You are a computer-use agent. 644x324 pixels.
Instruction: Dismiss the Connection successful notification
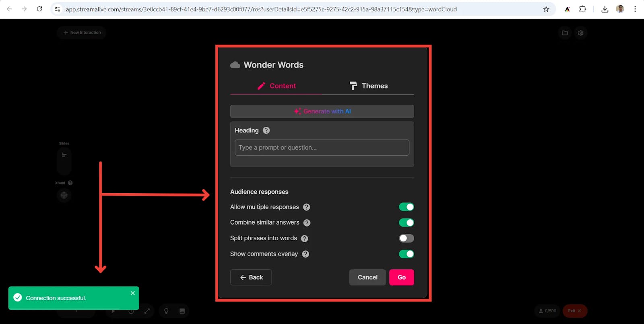pyautogui.click(x=133, y=293)
